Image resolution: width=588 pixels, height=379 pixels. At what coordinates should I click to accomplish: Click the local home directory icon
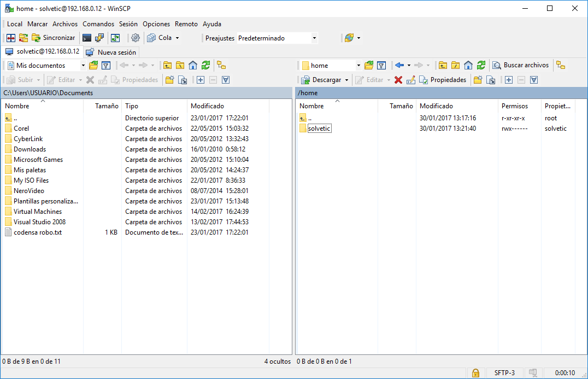(193, 65)
